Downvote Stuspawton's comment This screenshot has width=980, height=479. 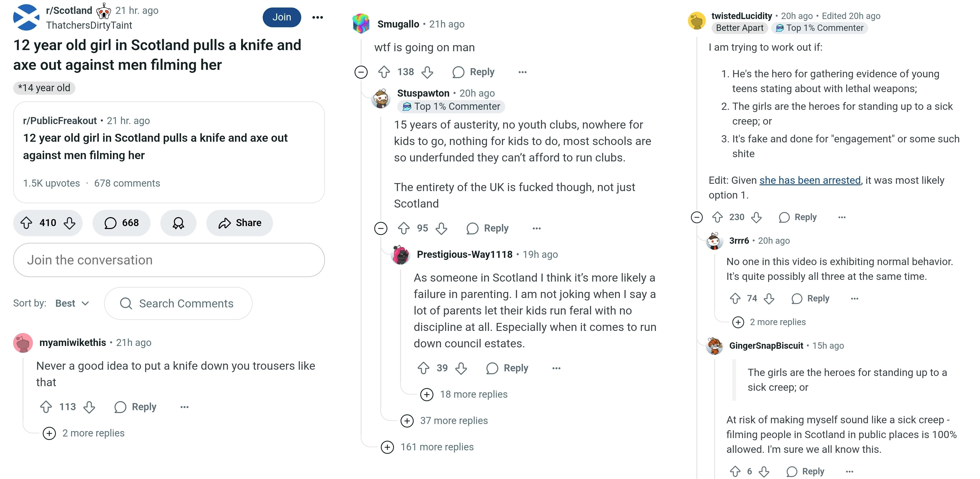tap(441, 228)
